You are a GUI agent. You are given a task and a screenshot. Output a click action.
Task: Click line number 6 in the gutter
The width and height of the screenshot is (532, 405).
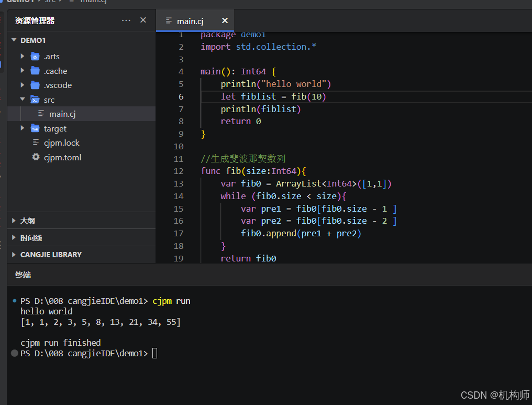pos(181,97)
